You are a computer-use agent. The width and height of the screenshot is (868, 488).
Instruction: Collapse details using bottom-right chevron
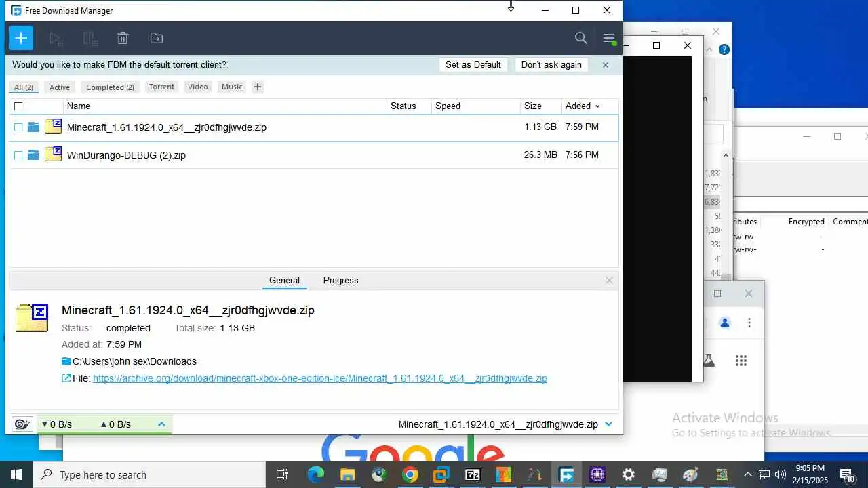click(608, 424)
